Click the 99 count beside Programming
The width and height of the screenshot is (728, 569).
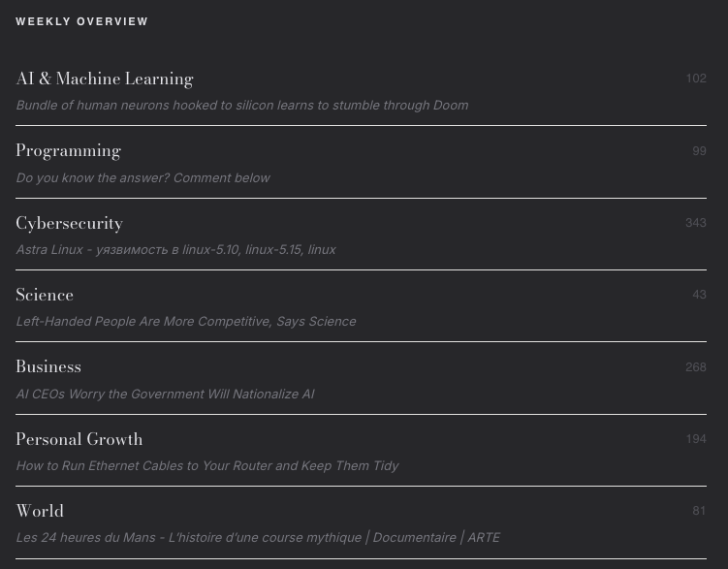699,151
